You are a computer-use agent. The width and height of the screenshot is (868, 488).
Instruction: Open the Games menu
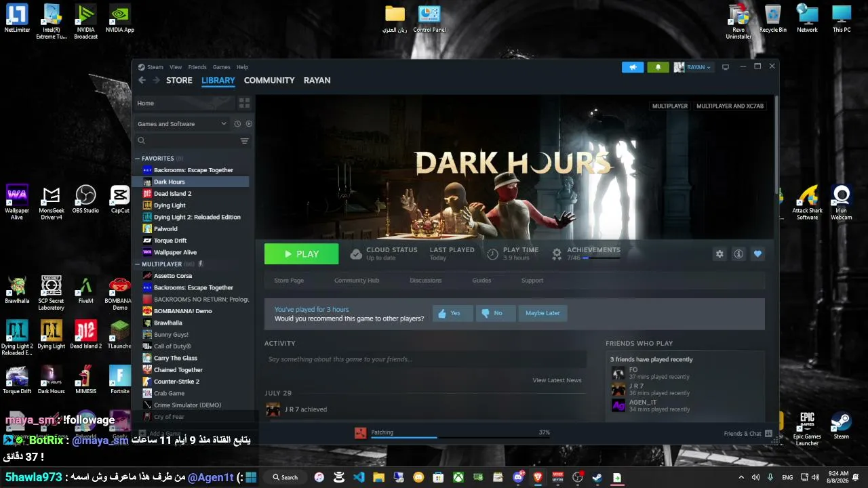point(222,67)
